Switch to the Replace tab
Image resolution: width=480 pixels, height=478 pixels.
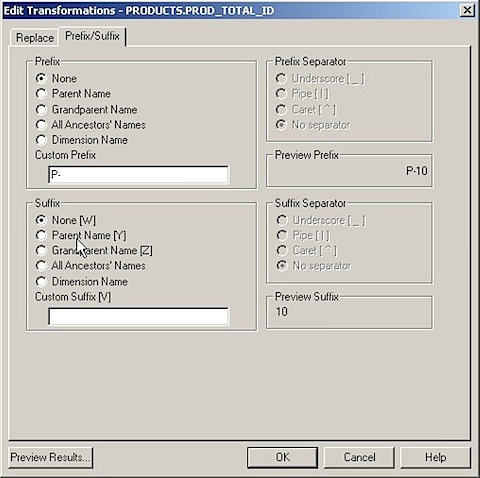pyautogui.click(x=35, y=38)
